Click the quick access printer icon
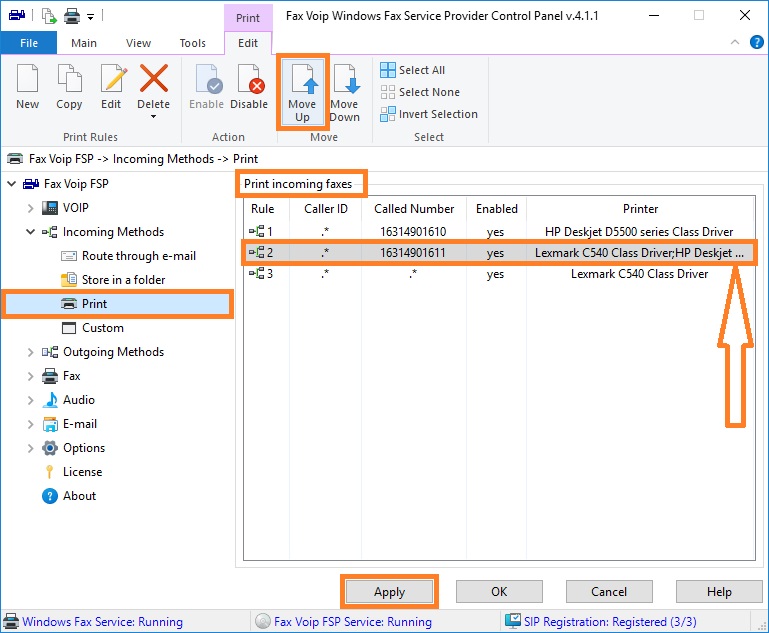The height and width of the screenshot is (633, 769). click(x=72, y=16)
